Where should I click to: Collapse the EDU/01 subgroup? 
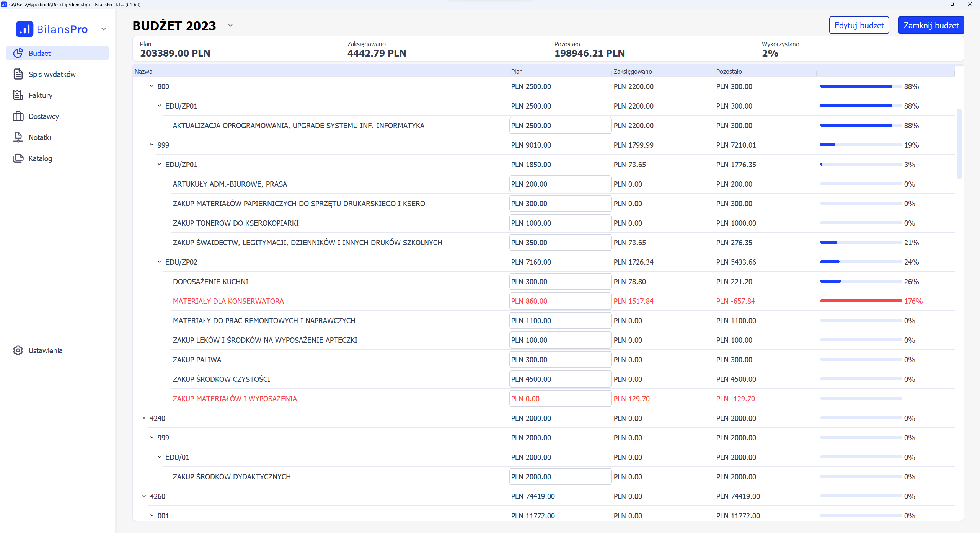159,457
